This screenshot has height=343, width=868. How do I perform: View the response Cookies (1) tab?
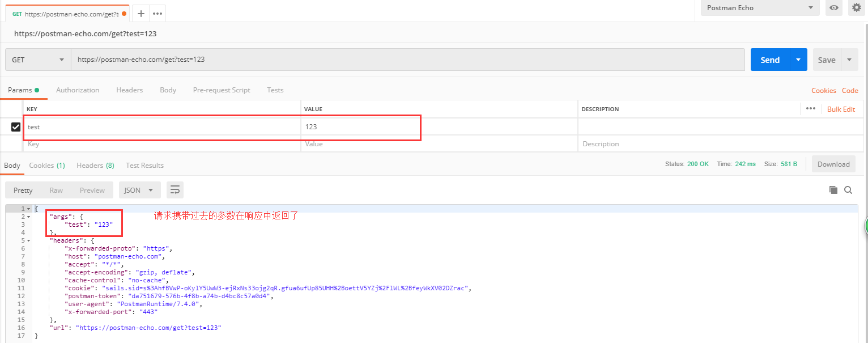tap(47, 165)
